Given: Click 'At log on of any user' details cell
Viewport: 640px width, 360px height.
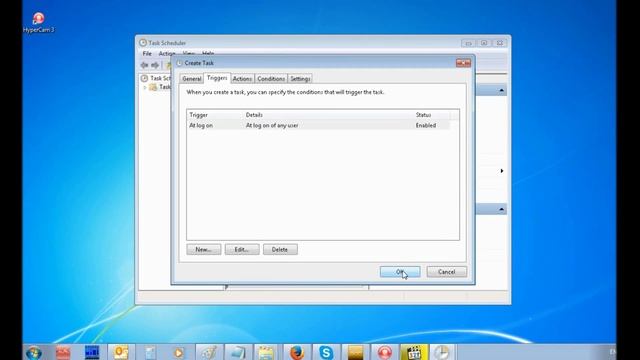Looking at the screenshot, I should 272,125.
